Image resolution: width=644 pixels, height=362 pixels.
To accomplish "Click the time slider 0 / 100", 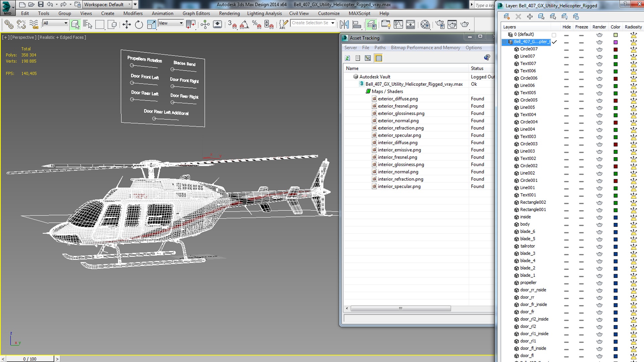I will point(30,359).
